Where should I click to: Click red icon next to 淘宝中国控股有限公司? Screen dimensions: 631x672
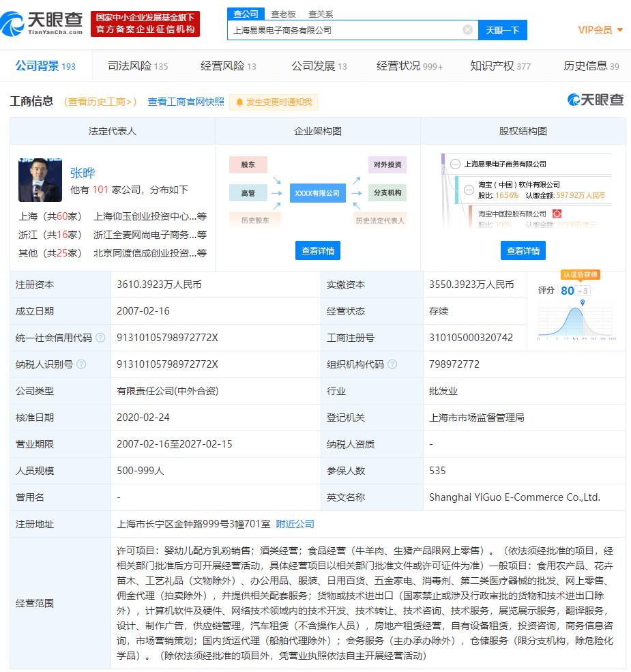557,214
